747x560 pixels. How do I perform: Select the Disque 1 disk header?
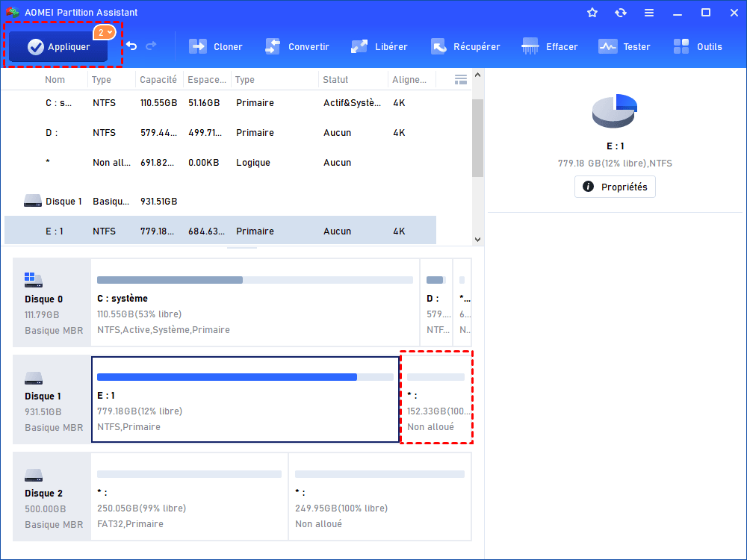coord(52,399)
